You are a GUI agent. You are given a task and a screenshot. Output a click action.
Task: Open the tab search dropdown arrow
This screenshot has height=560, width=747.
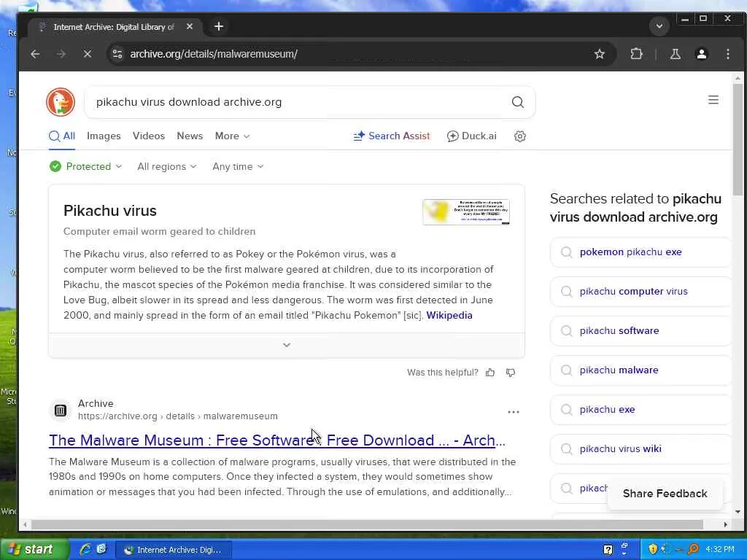point(659,26)
